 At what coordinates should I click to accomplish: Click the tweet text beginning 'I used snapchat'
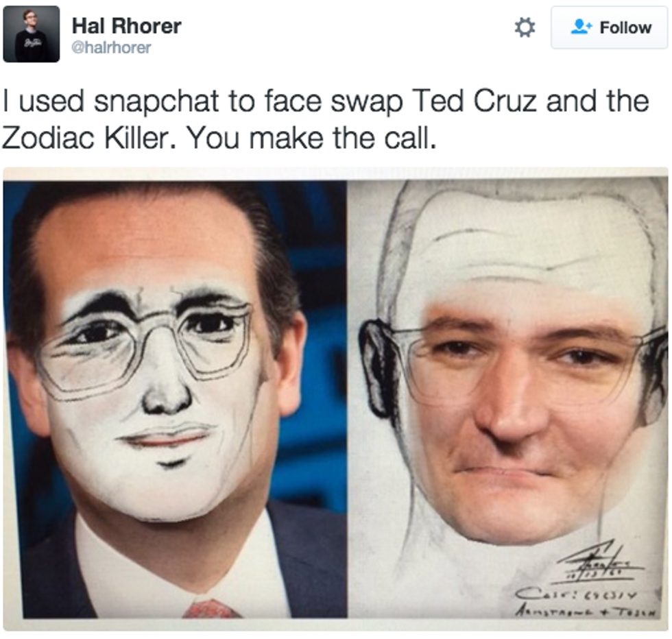326,120
